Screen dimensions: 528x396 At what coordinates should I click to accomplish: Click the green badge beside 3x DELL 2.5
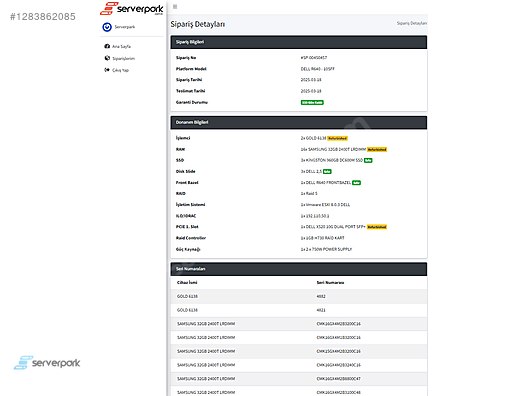pyautogui.click(x=327, y=171)
